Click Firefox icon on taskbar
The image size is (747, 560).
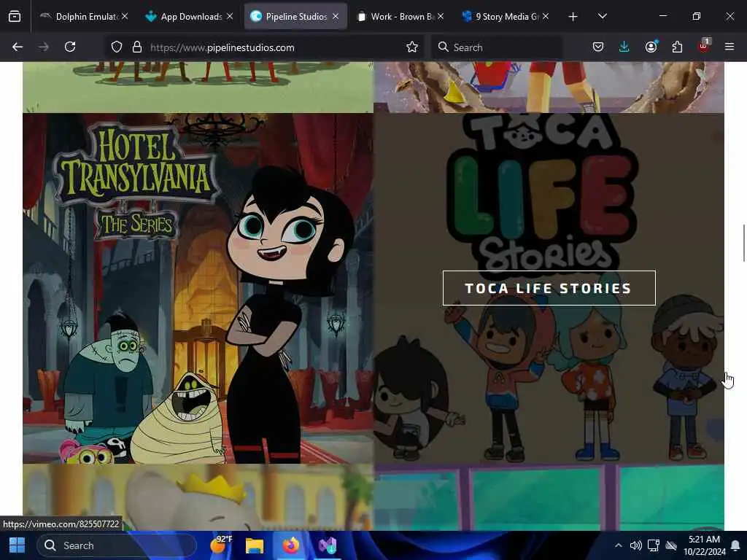(x=290, y=545)
